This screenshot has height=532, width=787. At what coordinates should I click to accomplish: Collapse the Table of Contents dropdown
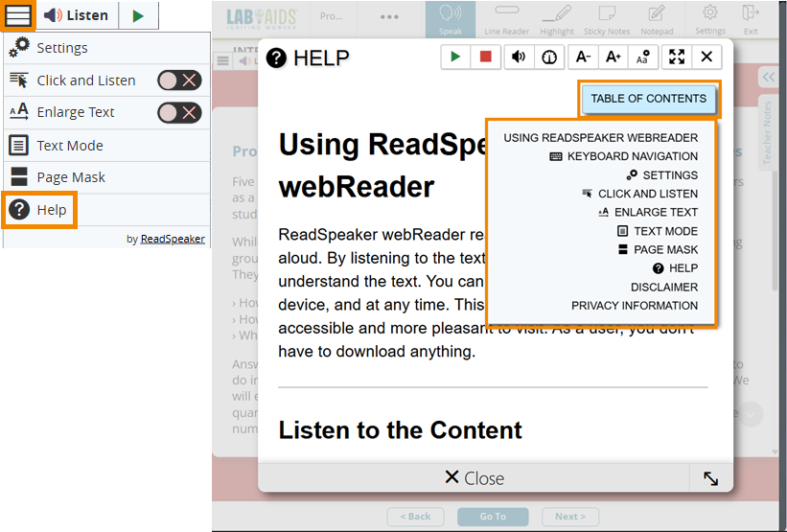(x=648, y=99)
